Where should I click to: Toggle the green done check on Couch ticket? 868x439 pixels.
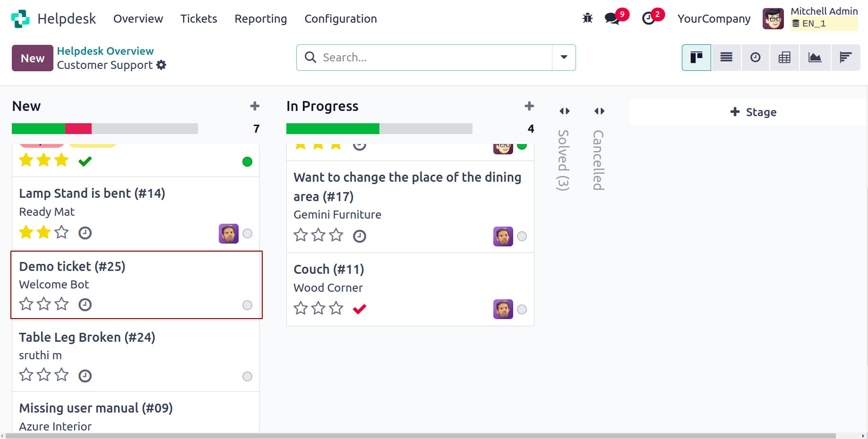pos(360,309)
